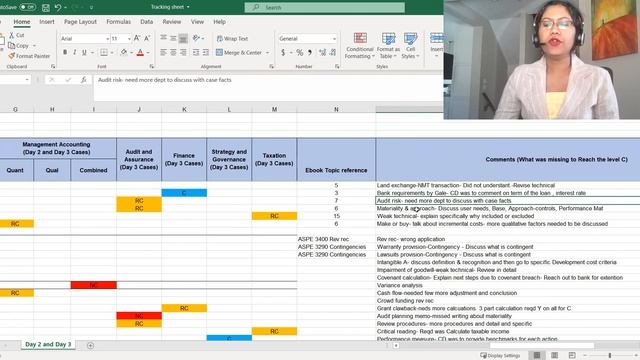Toggle Italic formatting

click(75, 53)
